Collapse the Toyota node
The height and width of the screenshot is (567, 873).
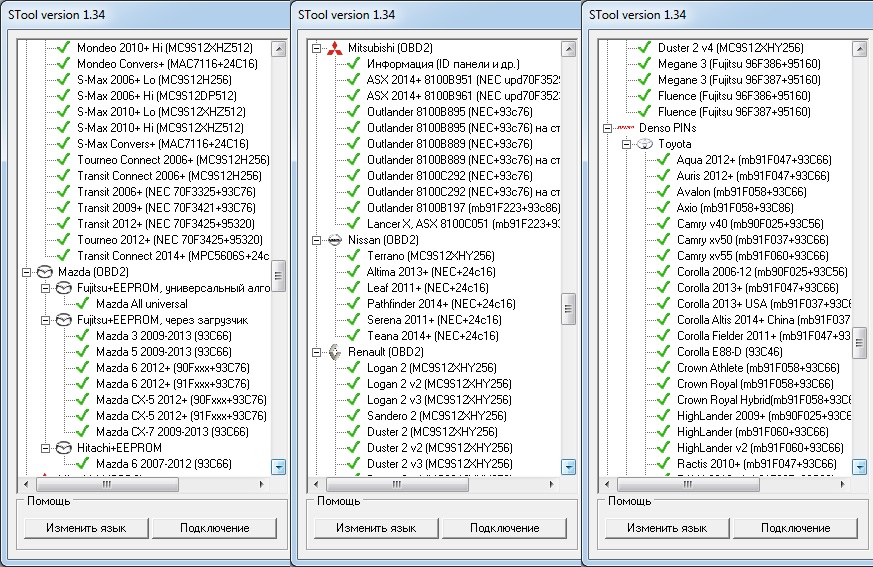point(626,144)
